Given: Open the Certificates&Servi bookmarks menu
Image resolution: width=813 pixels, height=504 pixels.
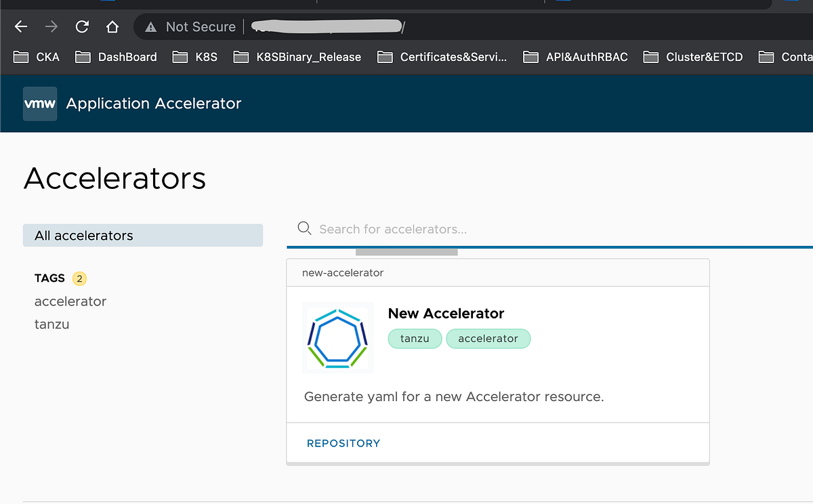Looking at the screenshot, I should tap(442, 57).
